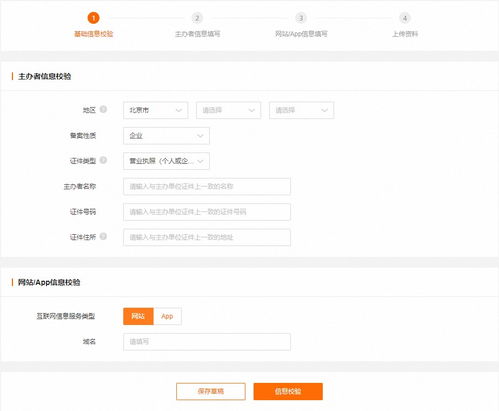
Task: Click step 1 circle icon 基础信息校验
Action: point(93,18)
